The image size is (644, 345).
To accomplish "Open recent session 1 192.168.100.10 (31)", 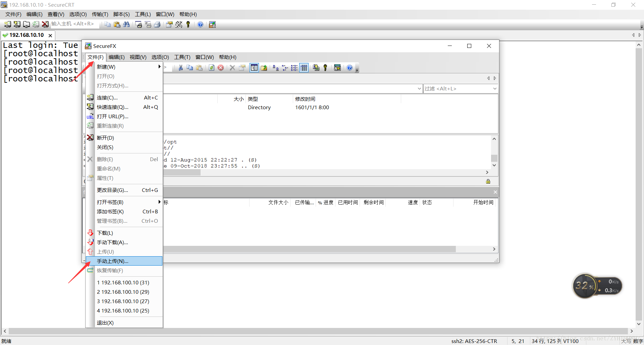I will (x=124, y=282).
